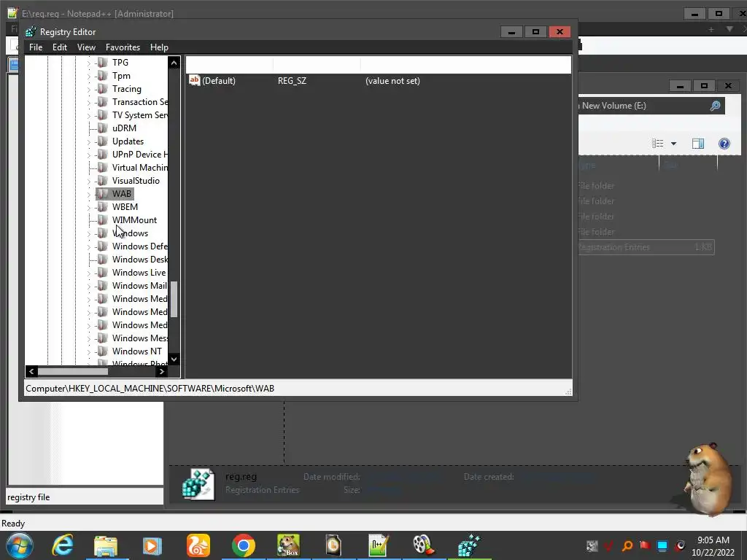Select the VisualStudio registry key

coord(136,181)
